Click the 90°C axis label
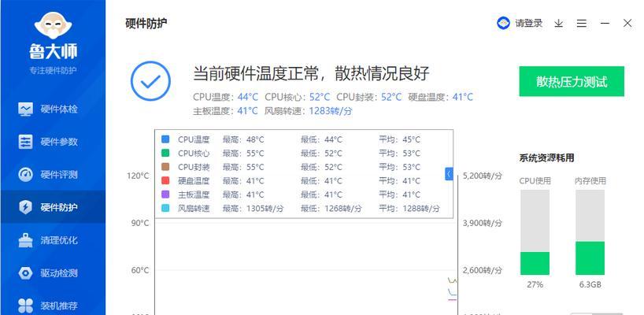Image resolution: width=644 pixels, height=315 pixels. [x=140, y=223]
